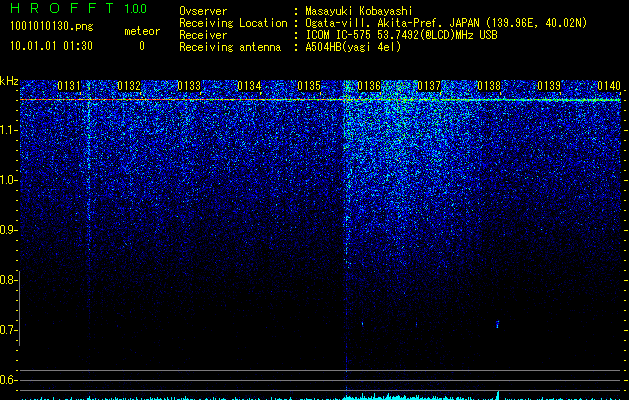Click the 0136 time marker
The height and width of the screenshot is (400, 629).
369,86
